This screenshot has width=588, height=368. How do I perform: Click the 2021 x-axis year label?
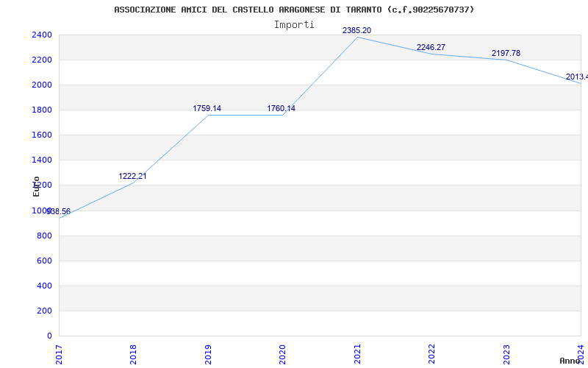click(357, 354)
